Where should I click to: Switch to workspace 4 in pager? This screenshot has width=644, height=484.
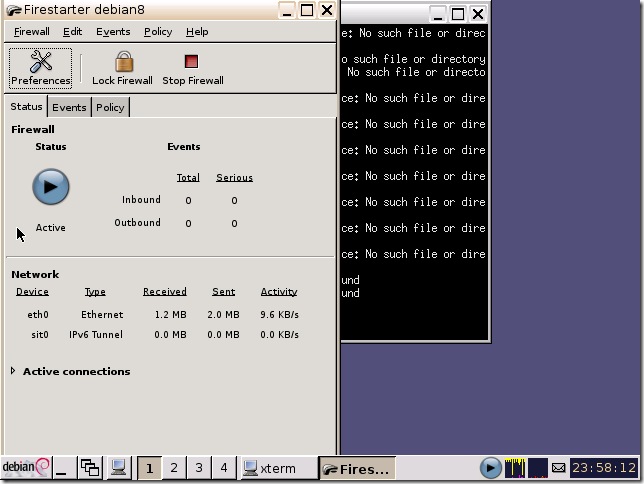click(x=223, y=467)
